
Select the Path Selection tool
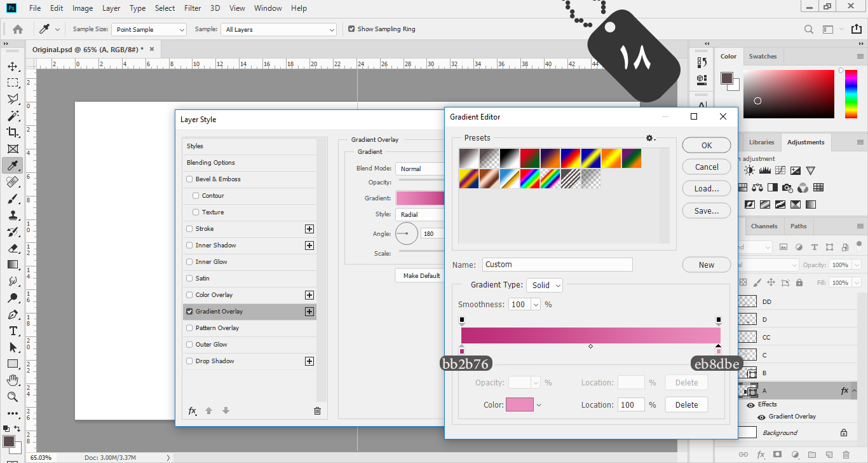(13, 347)
